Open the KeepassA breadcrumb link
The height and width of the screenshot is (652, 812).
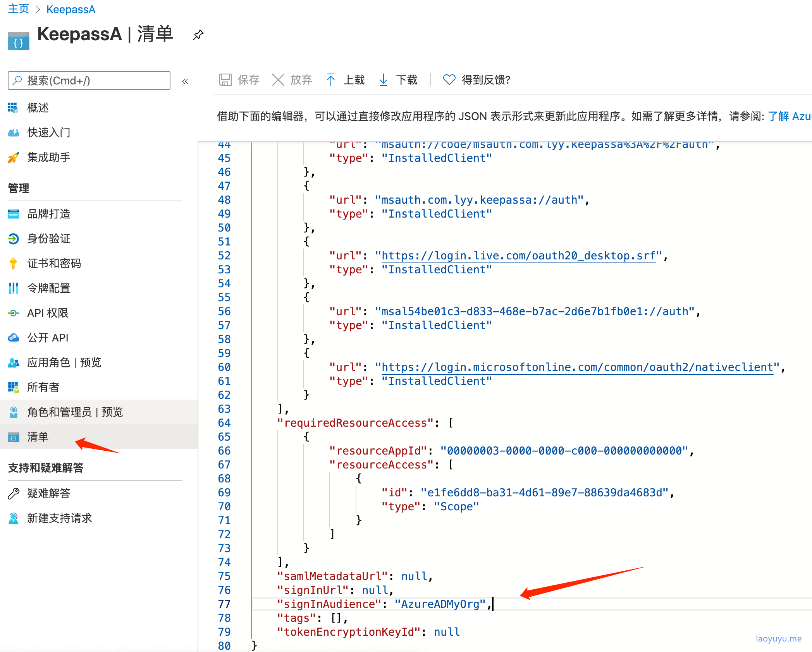pyautogui.click(x=71, y=9)
